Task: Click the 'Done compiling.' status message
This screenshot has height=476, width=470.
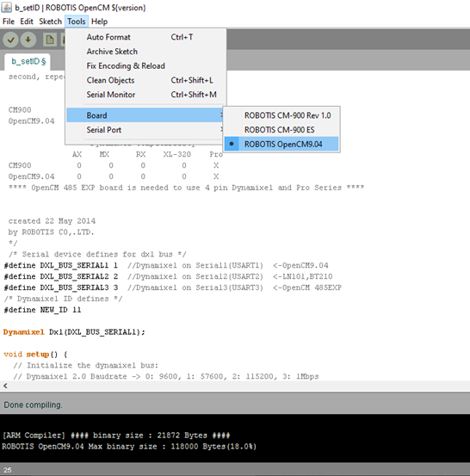Action: click(x=33, y=405)
